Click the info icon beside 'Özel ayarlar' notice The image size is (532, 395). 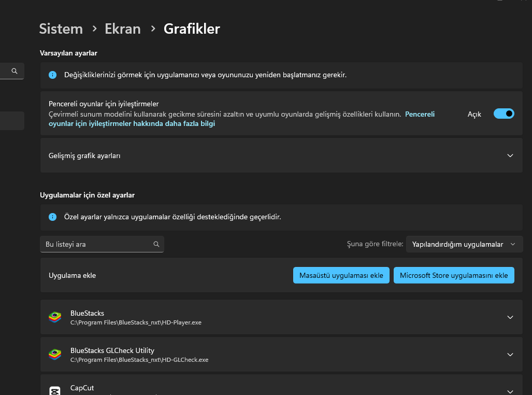52,217
